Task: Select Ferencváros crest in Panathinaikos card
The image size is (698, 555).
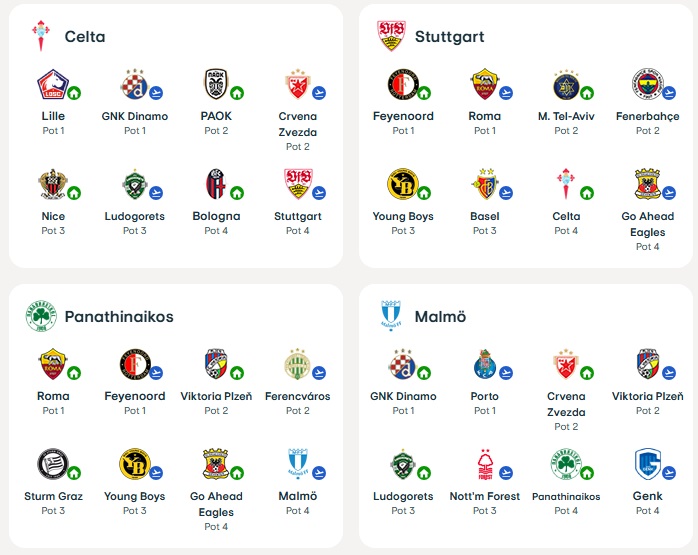Action: coord(297,364)
